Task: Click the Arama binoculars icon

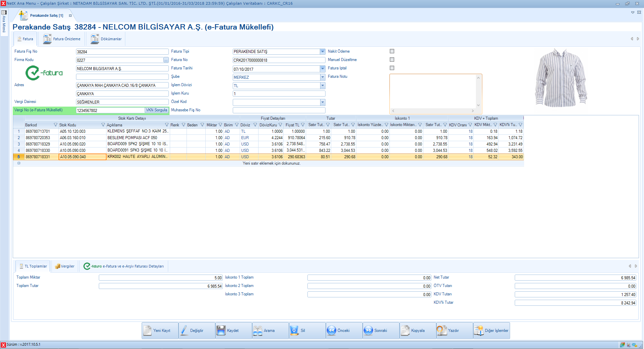Action: 258,331
